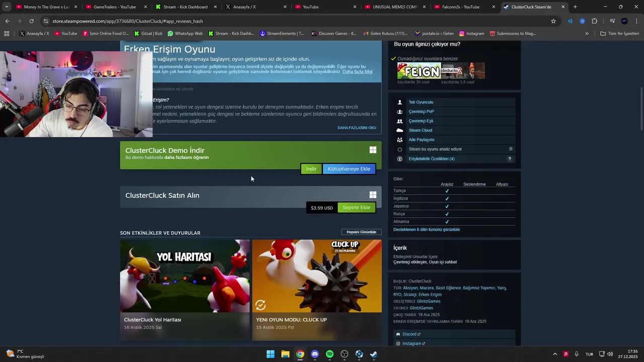
Task: Open Discord from the taskbar
Action: [315, 354]
